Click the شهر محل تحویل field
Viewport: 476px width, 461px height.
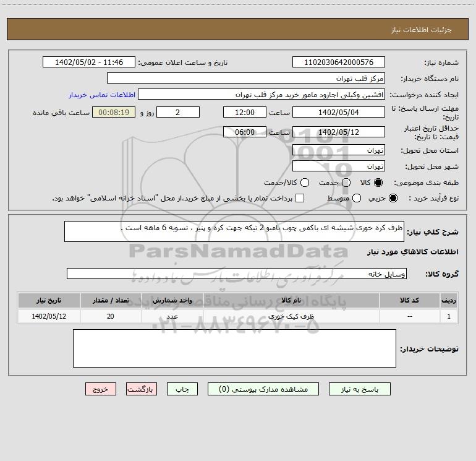coord(339,166)
